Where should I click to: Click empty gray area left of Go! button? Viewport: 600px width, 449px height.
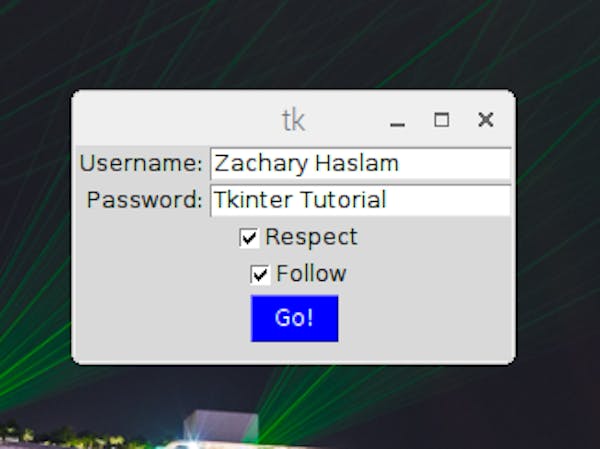point(161,318)
